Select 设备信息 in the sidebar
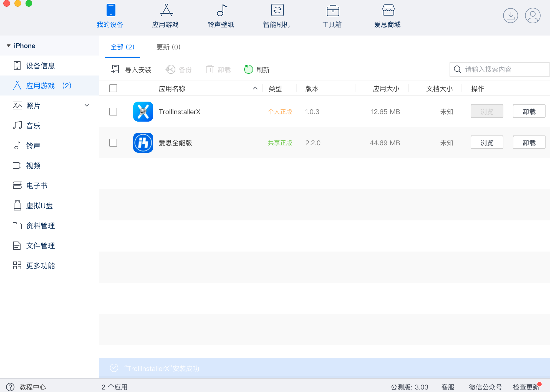 coord(49,66)
